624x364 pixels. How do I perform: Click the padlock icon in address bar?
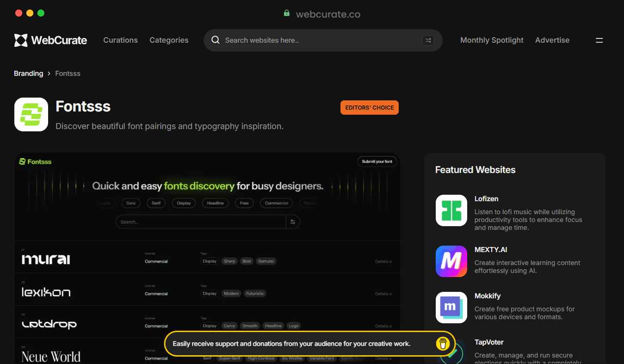click(287, 13)
